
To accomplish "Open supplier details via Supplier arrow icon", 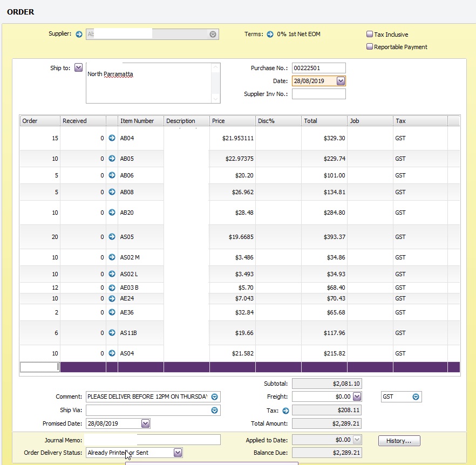I will point(79,34).
